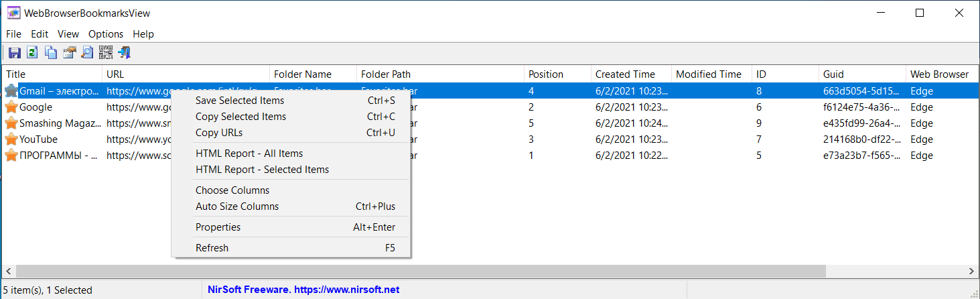Open the View menu

[x=68, y=34]
